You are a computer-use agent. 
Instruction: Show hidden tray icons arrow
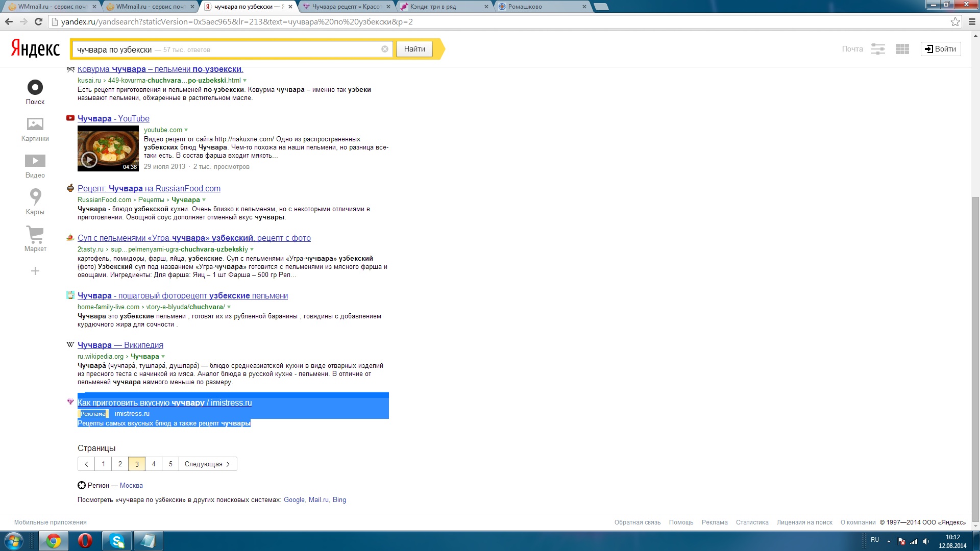click(x=889, y=541)
